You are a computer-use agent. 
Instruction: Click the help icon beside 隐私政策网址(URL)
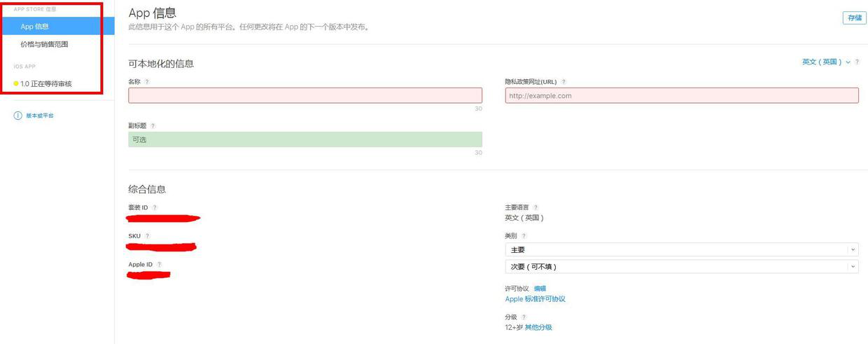click(x=563, y=82)
